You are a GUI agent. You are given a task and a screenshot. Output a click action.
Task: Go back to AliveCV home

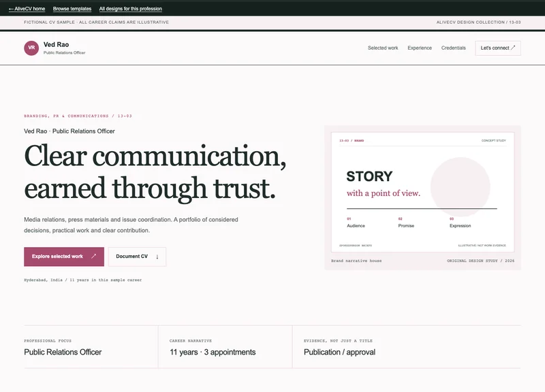coord(27,9)
